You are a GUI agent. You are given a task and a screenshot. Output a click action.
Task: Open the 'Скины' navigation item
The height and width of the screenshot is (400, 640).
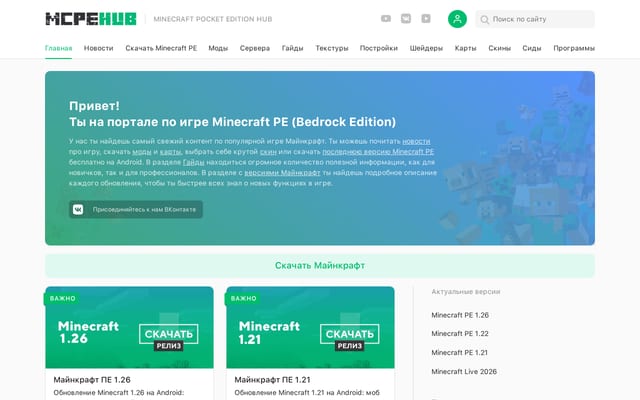point(499,48)
